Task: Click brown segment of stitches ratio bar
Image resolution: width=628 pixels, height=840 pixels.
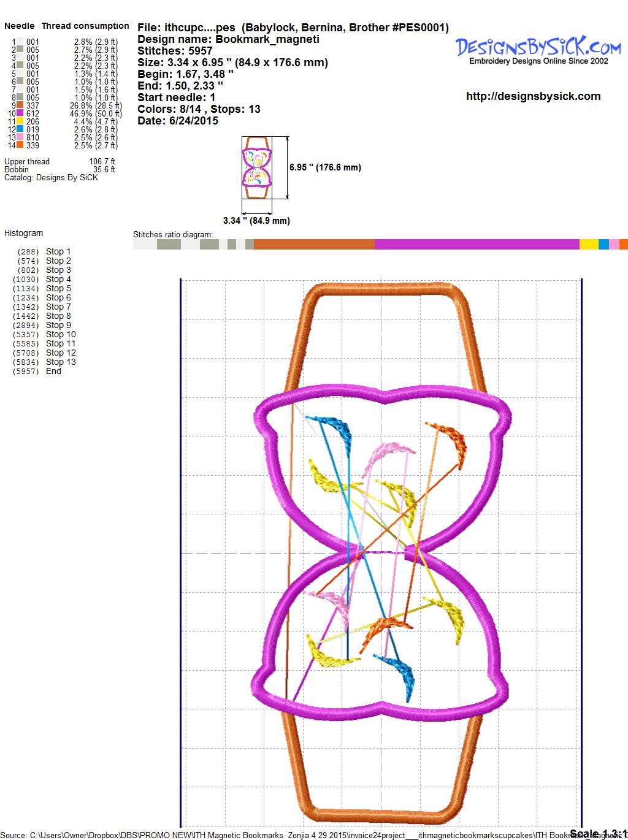Action: point(314,245)
